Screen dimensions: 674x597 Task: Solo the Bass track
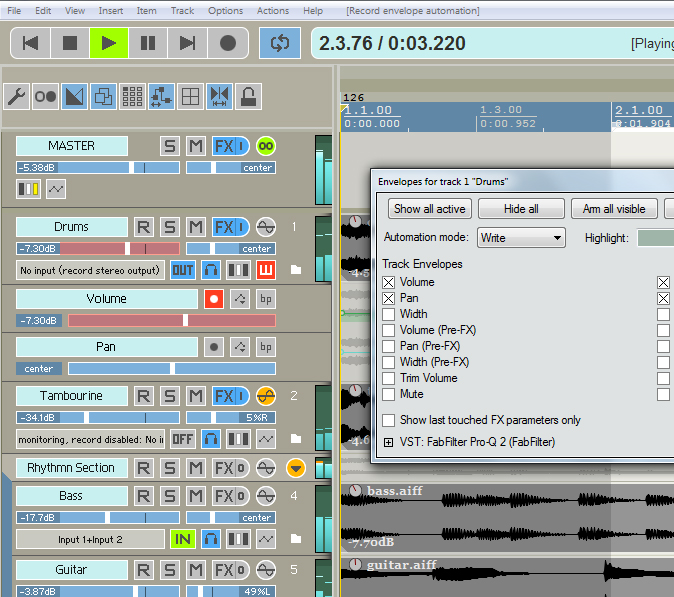pyautogui.click(x=170, y=496)
